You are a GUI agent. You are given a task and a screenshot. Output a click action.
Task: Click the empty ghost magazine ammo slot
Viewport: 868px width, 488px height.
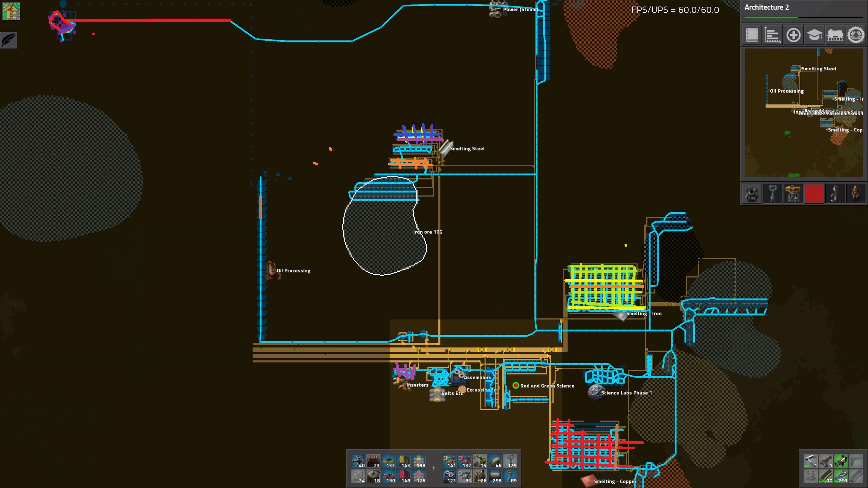(x=856, y=476)
